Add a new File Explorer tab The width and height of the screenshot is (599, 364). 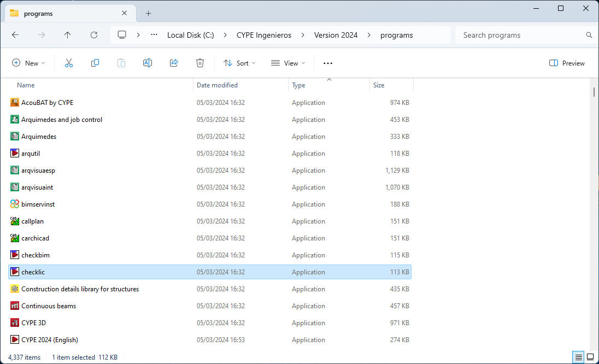click(149, 13)
